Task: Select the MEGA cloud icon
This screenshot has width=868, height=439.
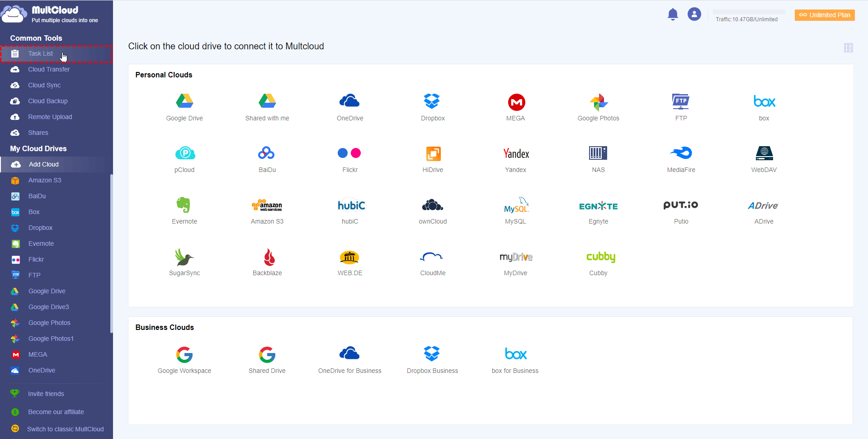Action: pyautogui.click(x=516, y=102)
